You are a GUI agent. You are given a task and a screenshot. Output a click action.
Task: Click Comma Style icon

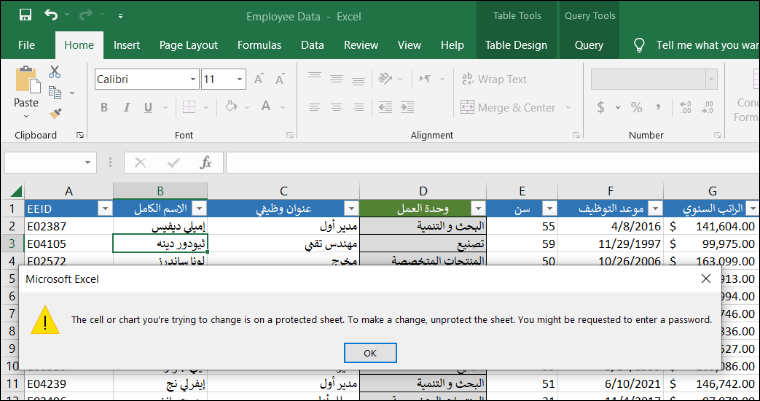pyautogui.click(x=658, y=107)
